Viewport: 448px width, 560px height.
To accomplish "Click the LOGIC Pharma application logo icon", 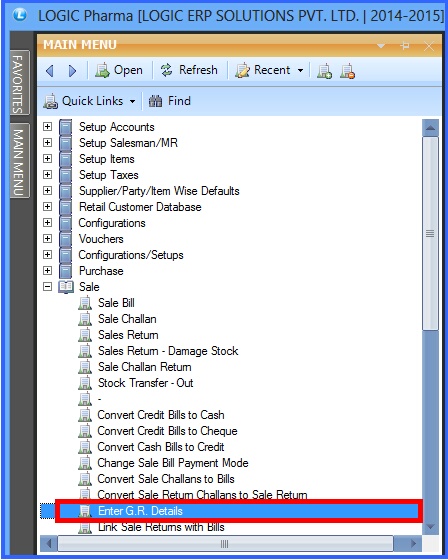I will pyautogui.click(x=20, y=15).
